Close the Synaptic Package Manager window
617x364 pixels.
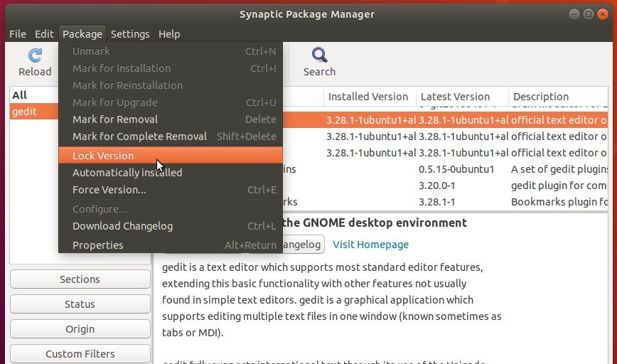pyautogui.click(x=603, y=14)
